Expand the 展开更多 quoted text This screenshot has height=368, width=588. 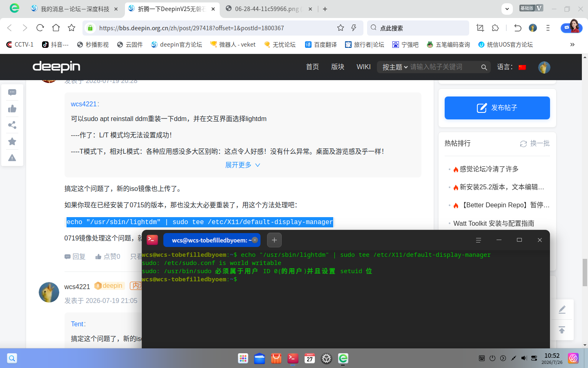[x=243, y=165]
